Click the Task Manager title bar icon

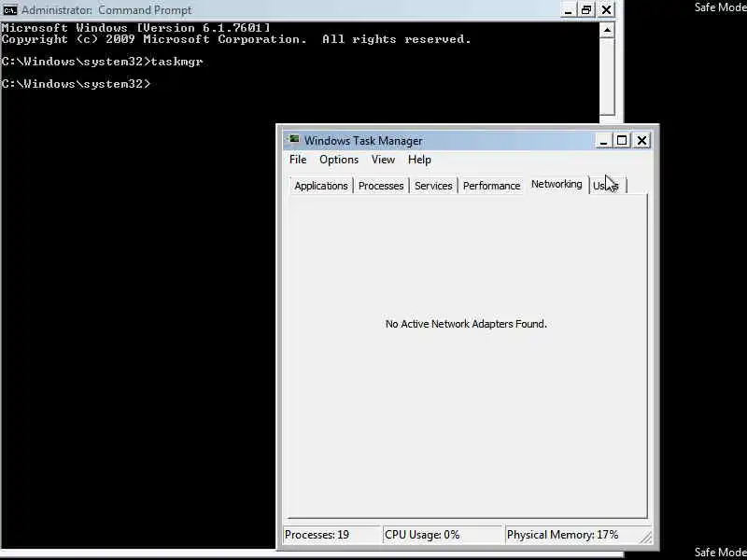tap(294, 139)
